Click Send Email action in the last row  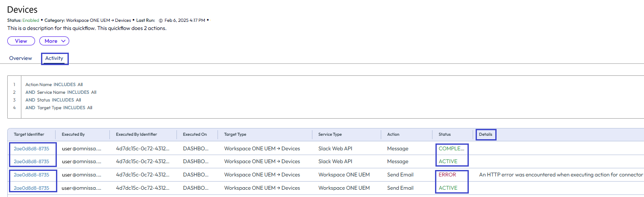pos(401,188)
